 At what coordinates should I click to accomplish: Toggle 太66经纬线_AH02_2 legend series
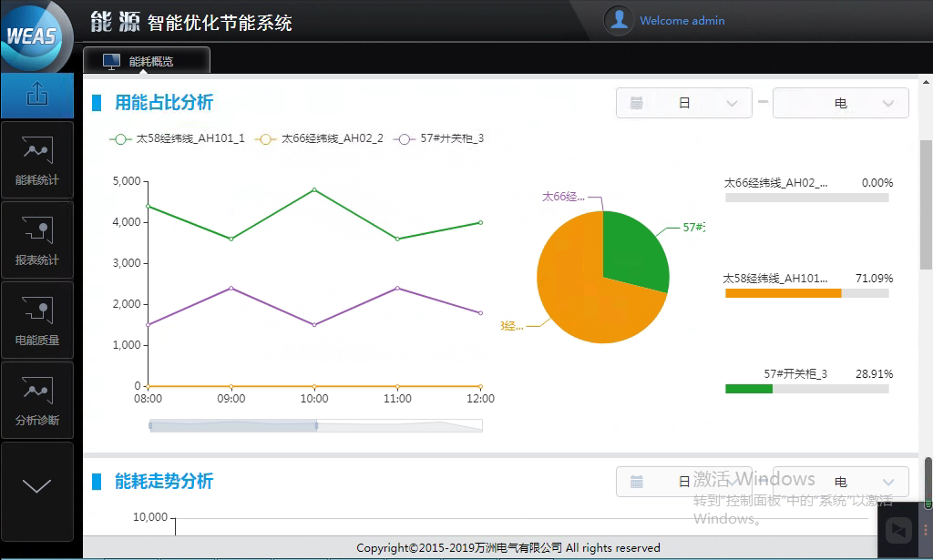click(x=320, y=139)
